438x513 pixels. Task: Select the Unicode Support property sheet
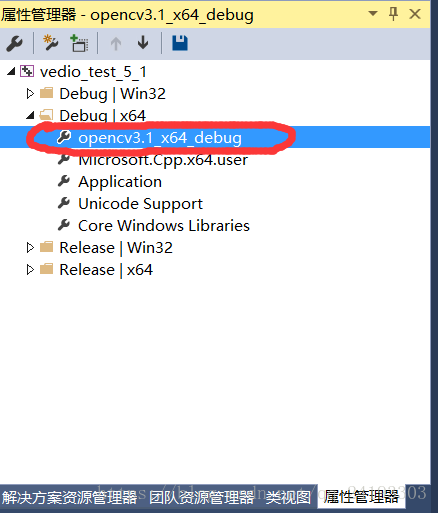coord(140,204)
